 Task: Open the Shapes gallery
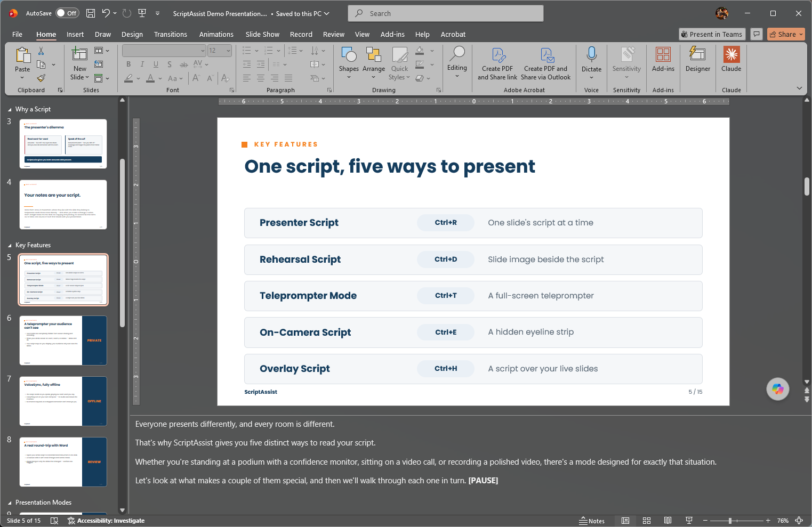point(349,63)
